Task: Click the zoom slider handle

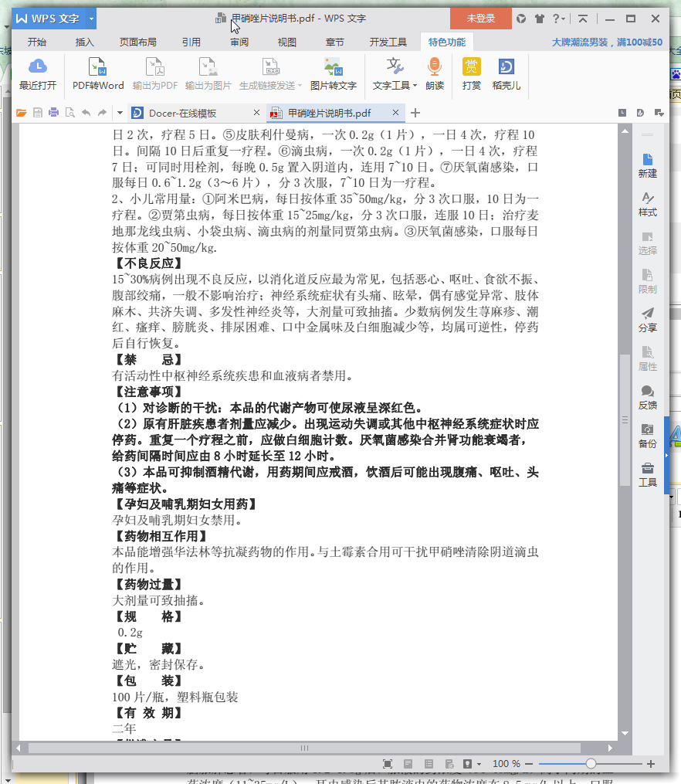Action: pyautogui.click(x=591, y=764)
